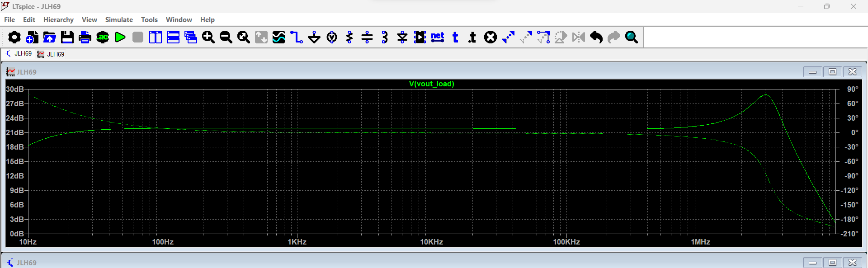Undo the last action
This screenshot has width=868, height=268.
coord(596,37)
